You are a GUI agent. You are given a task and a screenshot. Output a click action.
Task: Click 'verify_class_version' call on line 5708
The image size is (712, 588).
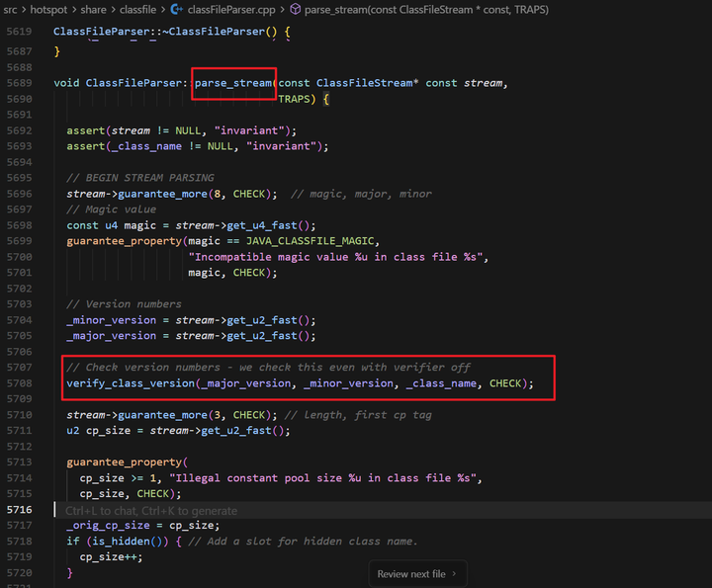(x=131, y=383)
